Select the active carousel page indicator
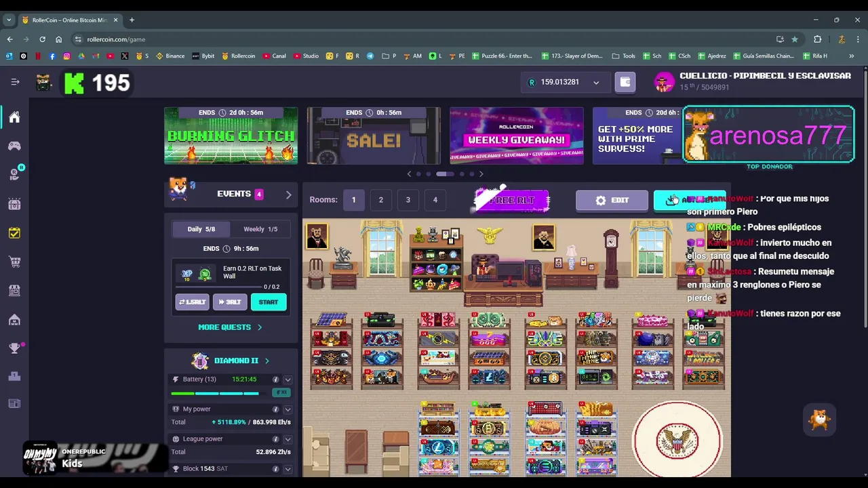Viewport: 868px width, 488px height. coord(446,174)
